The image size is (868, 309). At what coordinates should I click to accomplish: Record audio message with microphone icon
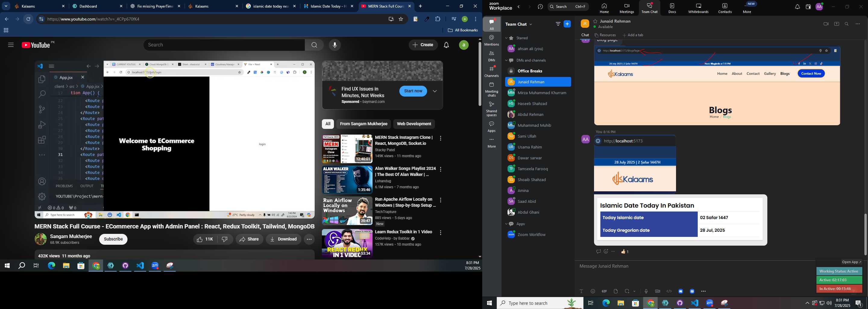(x=646, y=291)
